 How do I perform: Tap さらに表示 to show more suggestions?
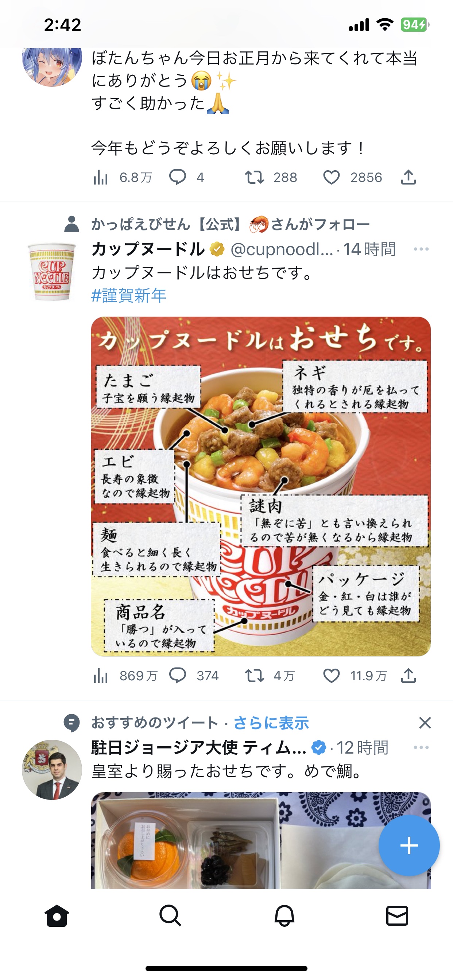click(x=271, y=723)
